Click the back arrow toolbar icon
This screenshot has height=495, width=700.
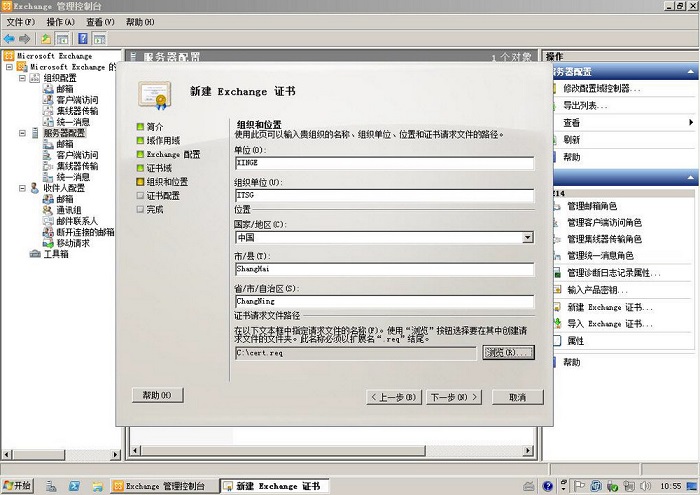pos(9,38)
